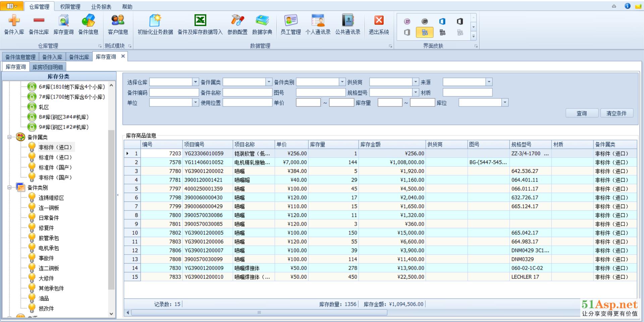The width and height of the screenshot is (644, 322).
Task: Open 客户信息 in the ribbon
Action: 118,21
